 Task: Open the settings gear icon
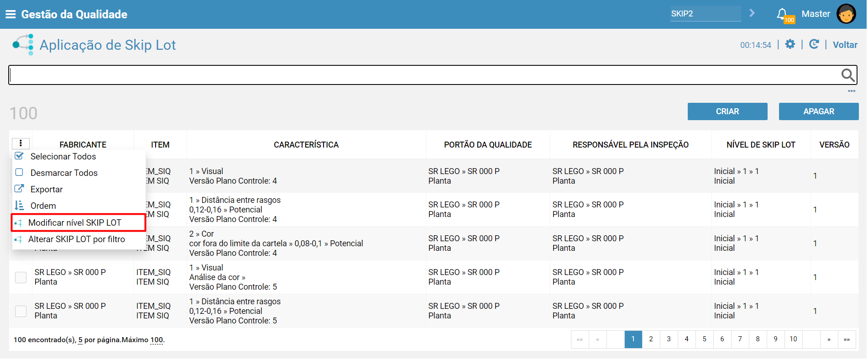click(x=790, y=44)
